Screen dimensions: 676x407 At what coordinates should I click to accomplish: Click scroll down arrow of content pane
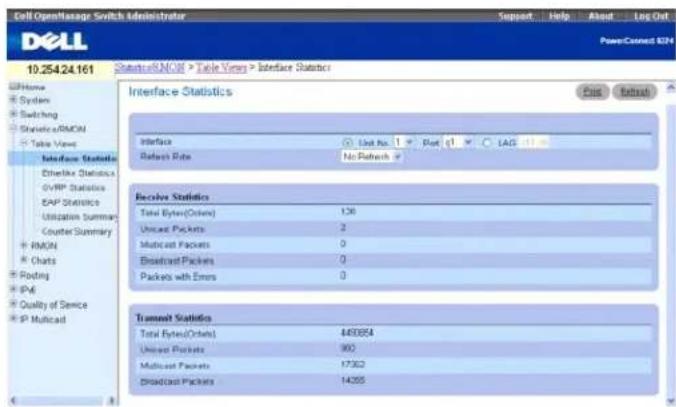[671, 401]
